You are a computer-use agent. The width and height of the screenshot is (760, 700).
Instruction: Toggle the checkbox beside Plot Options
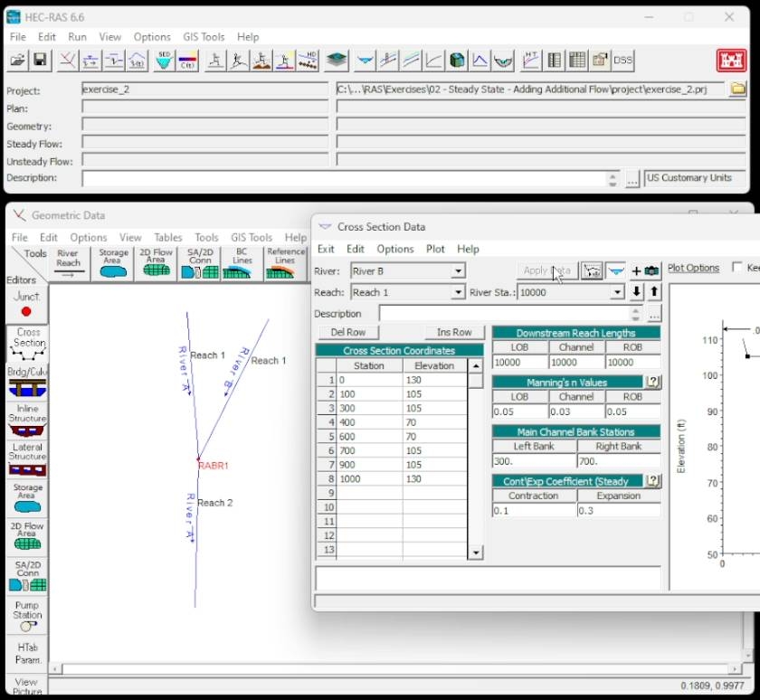click(736, 269)
